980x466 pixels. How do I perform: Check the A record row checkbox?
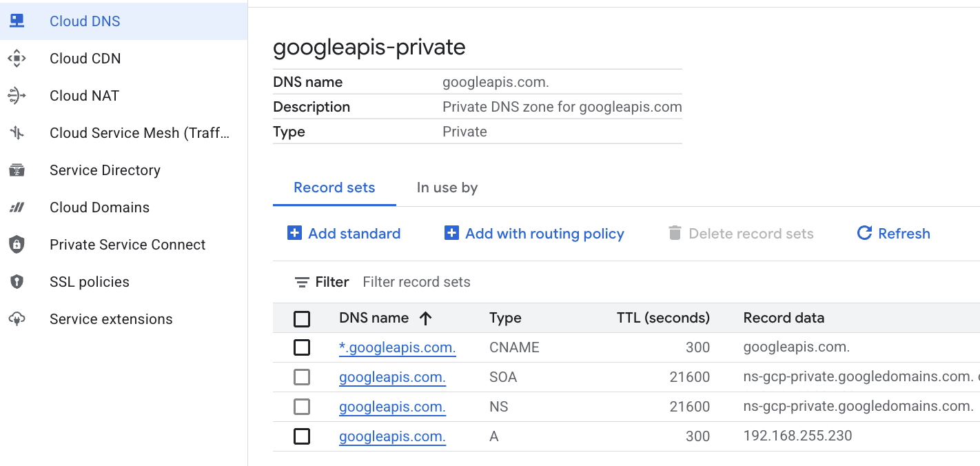click(x=302, y=436)
